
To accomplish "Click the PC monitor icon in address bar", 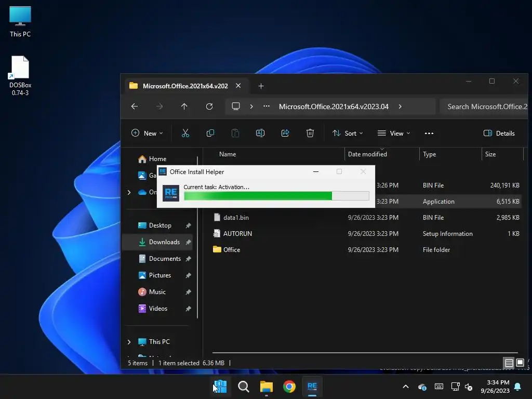I will (x=236, y=107).
